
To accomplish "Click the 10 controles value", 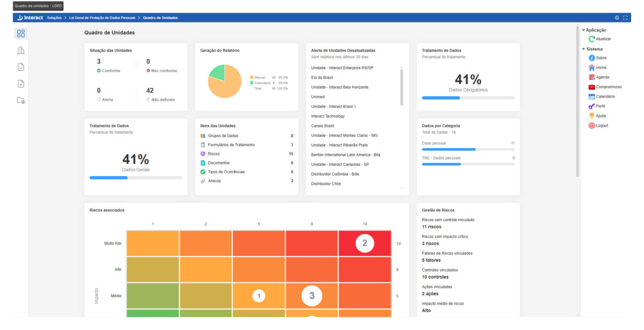I will click(x=435, y=277).
